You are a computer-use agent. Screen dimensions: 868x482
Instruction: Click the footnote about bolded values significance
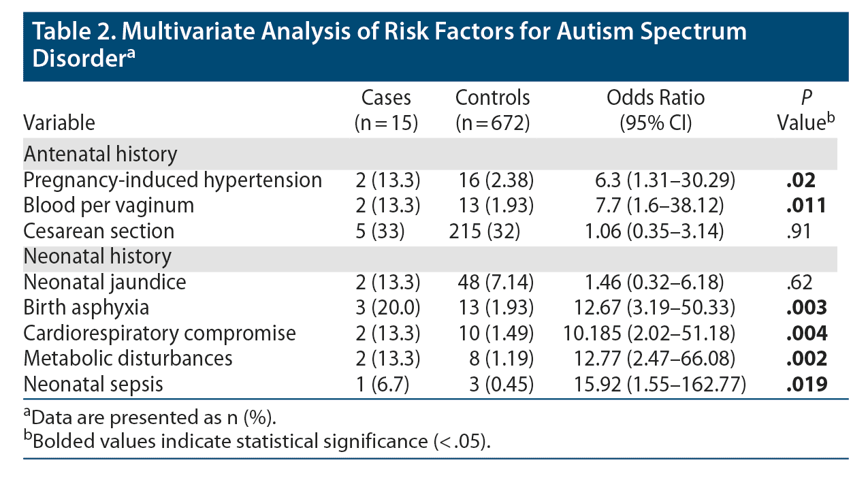coord(257,440)
